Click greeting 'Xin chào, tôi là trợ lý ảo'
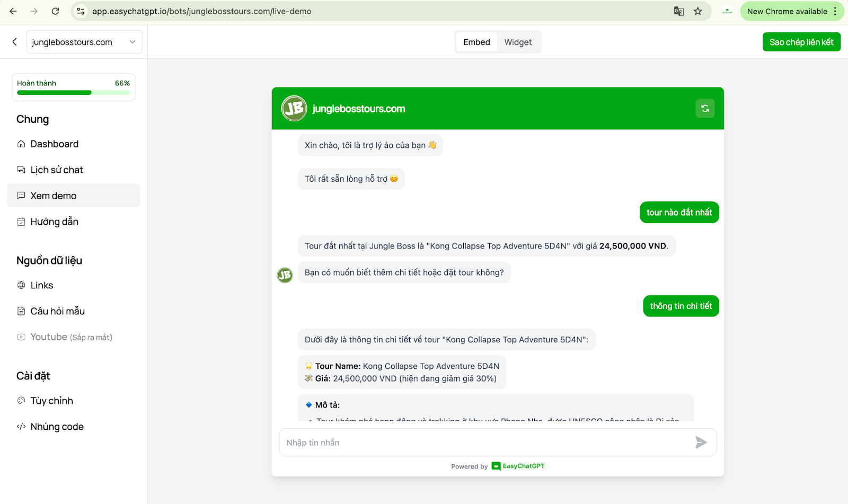This screenshot has width=848, height=504. pos(370,145)
